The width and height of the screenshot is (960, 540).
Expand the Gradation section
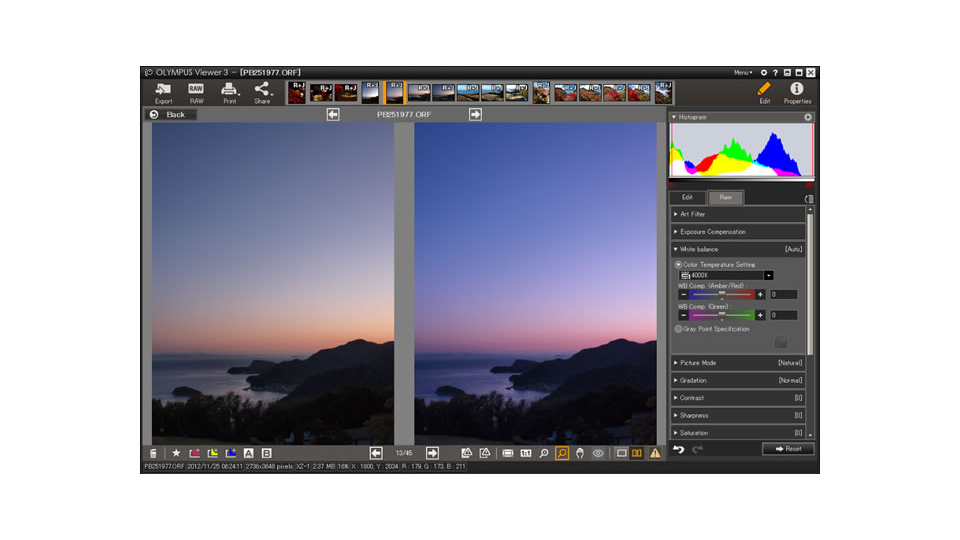pyautogui.click(x=738, y=380)
